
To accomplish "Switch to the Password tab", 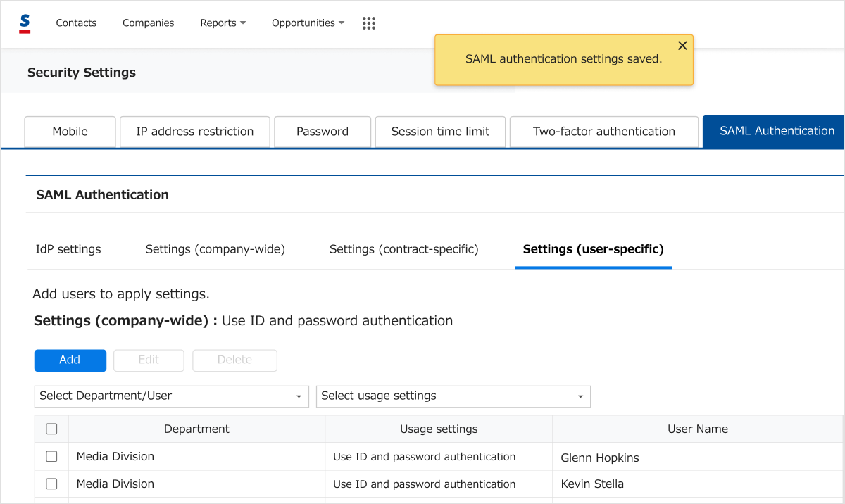I will coord(323,132).
